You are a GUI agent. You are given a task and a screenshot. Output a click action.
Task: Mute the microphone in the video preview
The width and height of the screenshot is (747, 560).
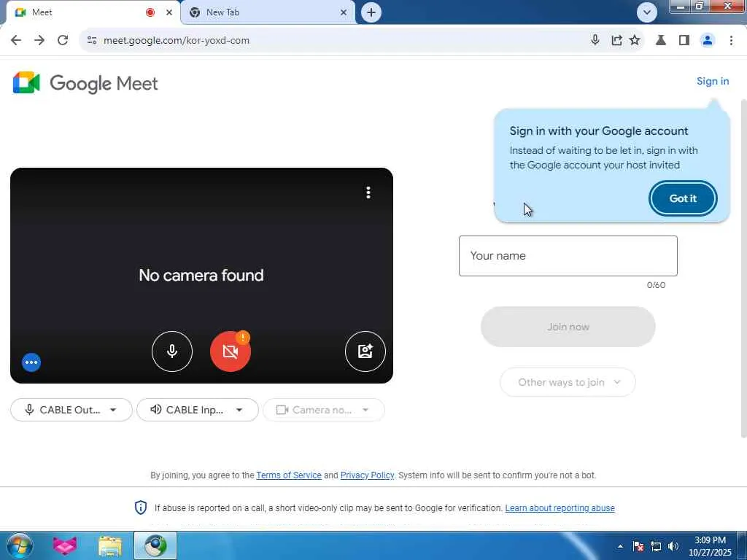pyautogui.click(x=172, y=351)
